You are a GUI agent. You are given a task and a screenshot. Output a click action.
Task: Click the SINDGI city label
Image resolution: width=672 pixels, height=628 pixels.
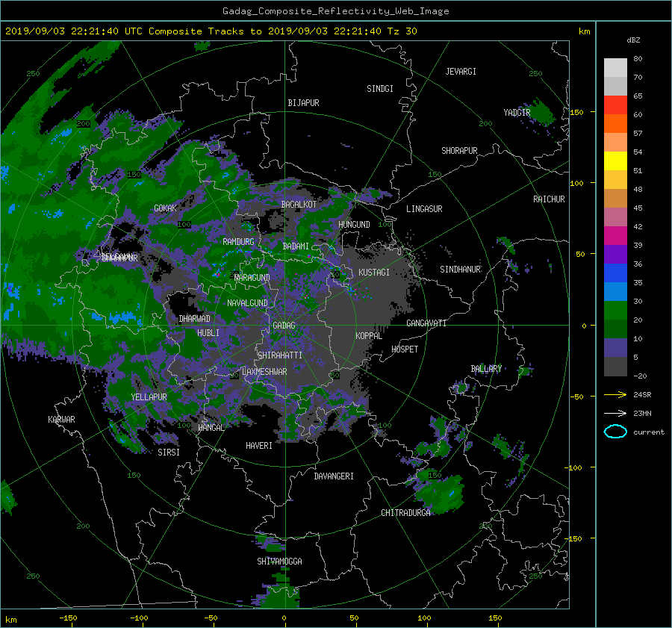(380, 89)
